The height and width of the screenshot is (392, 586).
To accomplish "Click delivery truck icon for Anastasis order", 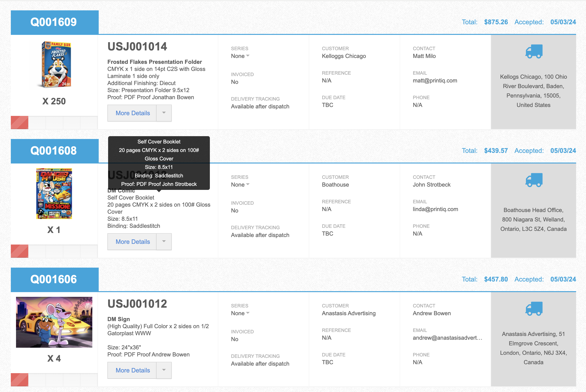I will tap(534, 309).
